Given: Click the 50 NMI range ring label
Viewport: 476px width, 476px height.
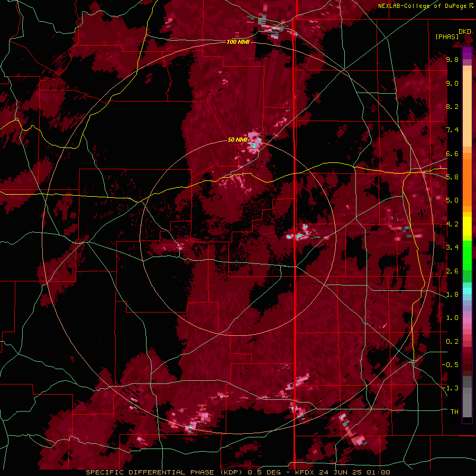Looking at the screenshot, I should tap(237, 140).
